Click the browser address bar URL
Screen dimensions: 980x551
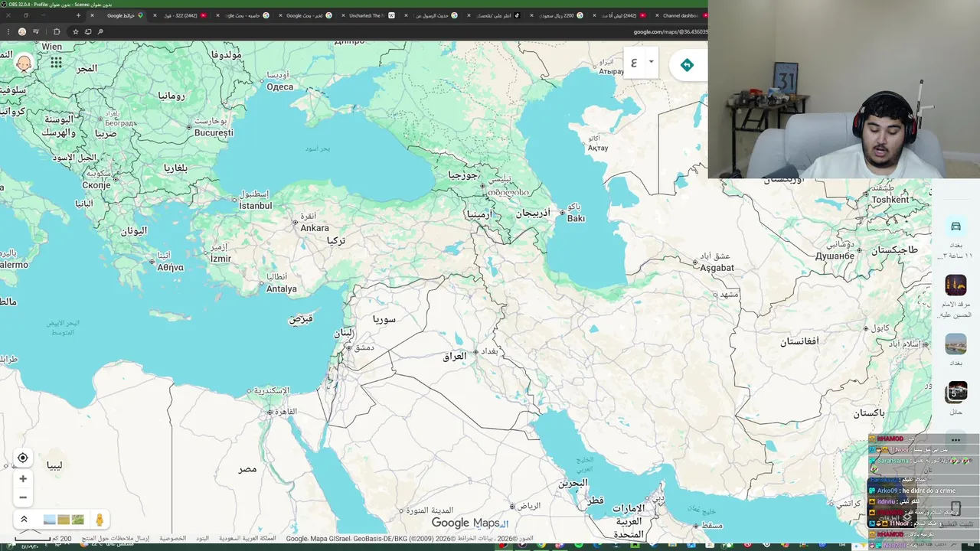click(670, 32)
